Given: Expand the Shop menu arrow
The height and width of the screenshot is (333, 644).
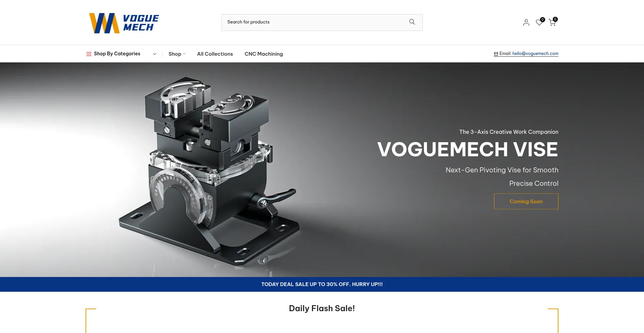Looking at the screenshot, I should tap(184, 54).
